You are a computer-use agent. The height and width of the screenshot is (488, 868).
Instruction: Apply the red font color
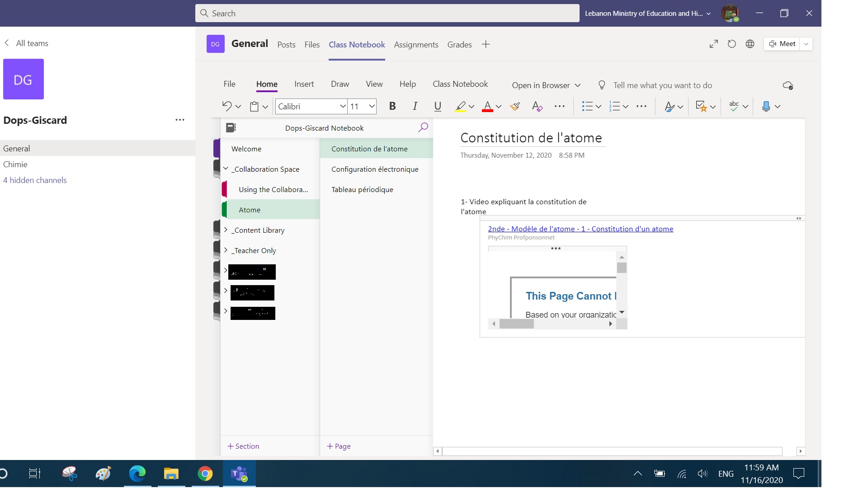point(487,107)
